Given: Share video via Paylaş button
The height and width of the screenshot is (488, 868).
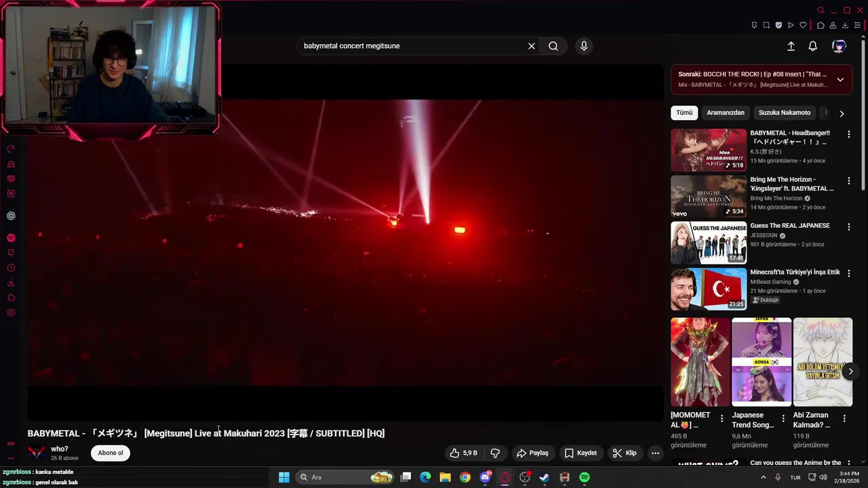Looking at the screenshot, I should point(532,453).
